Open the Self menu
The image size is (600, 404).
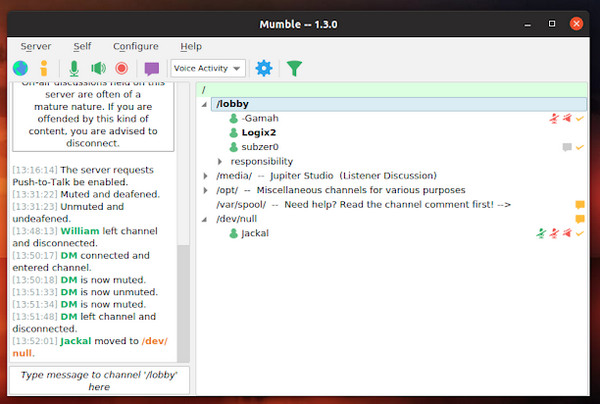click(x=82, y=46)
